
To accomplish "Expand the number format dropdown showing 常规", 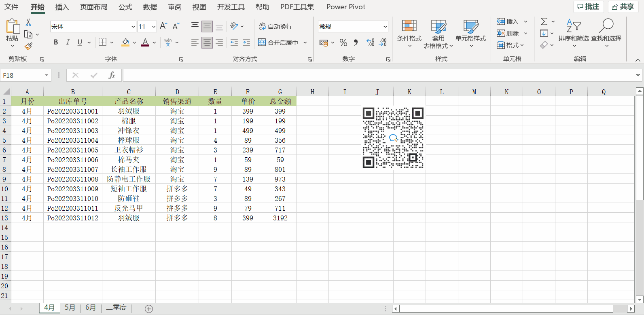I will 385,27.
